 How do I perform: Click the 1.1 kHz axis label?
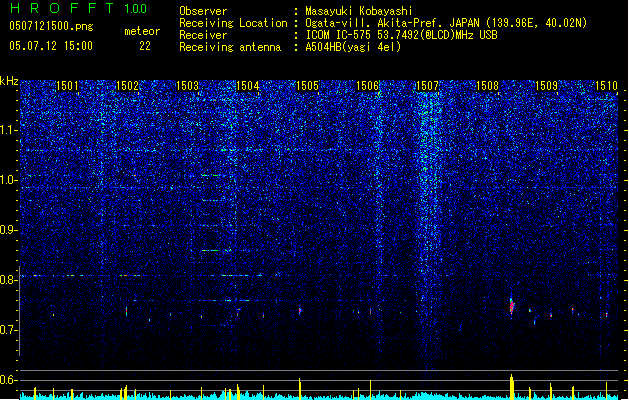click(9, 130)
